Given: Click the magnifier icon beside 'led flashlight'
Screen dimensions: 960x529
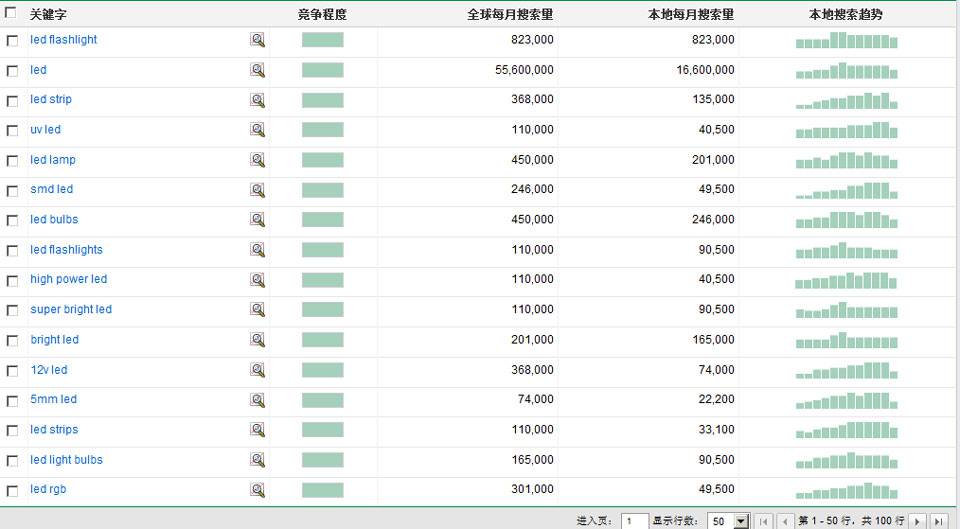Looking at the screenshot, I should [257, 40].
